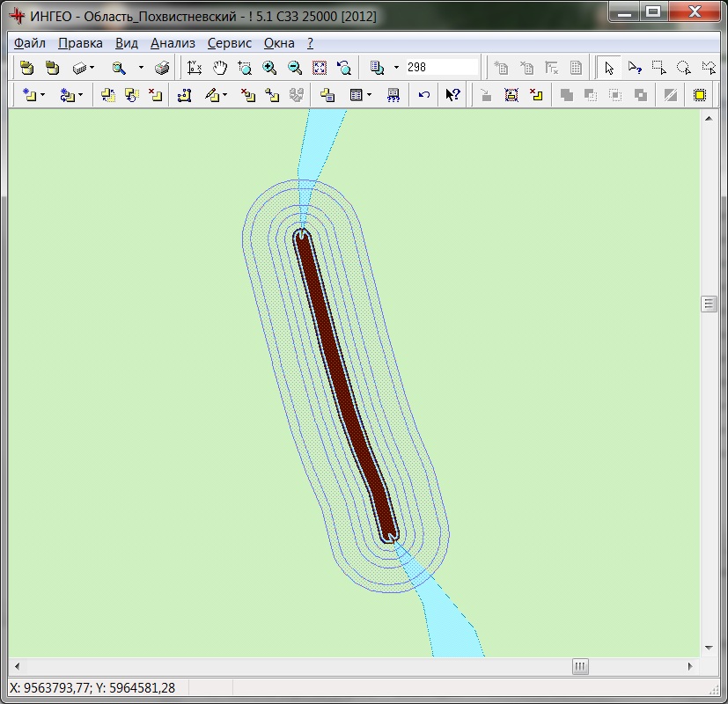Click the map layers sheet icon
Viewport: 728px width, 704px height.
(79, 68)
